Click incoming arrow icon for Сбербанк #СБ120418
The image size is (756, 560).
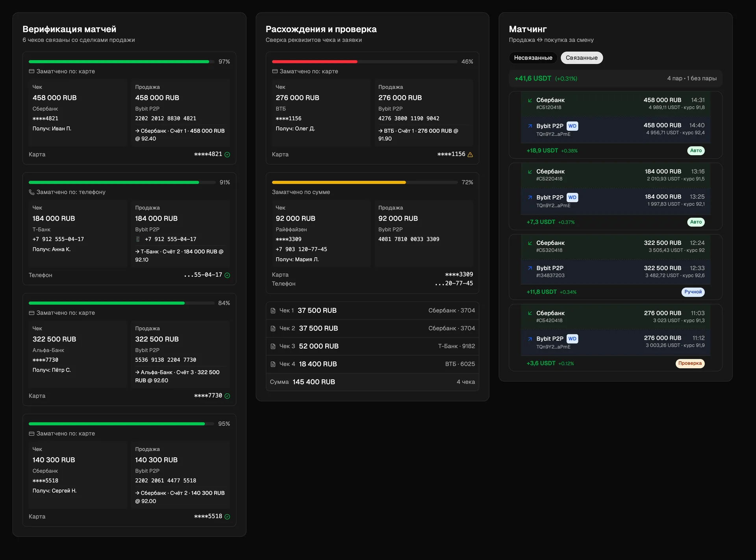point(530,100)
